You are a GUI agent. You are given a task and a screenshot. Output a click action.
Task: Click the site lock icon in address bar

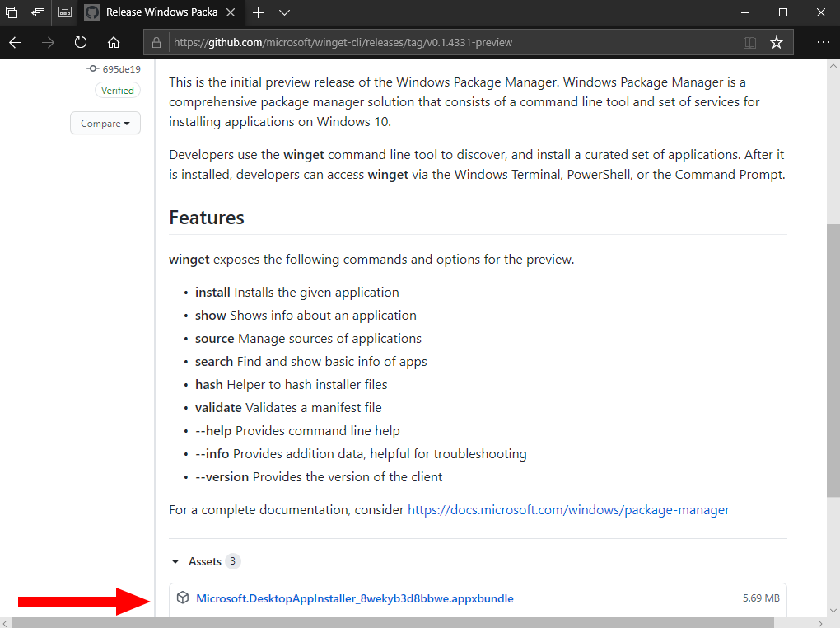click(x=156, y=42)
